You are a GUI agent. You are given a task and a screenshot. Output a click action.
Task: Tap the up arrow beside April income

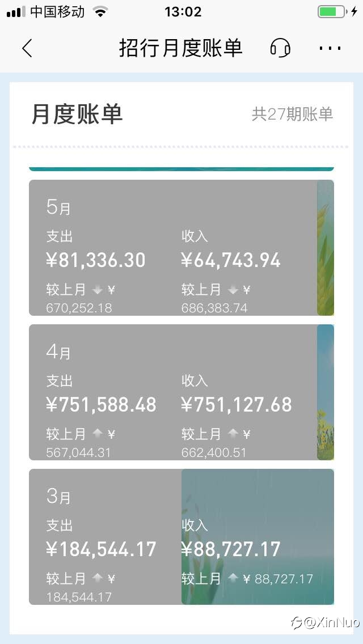[x=233, y=434]
